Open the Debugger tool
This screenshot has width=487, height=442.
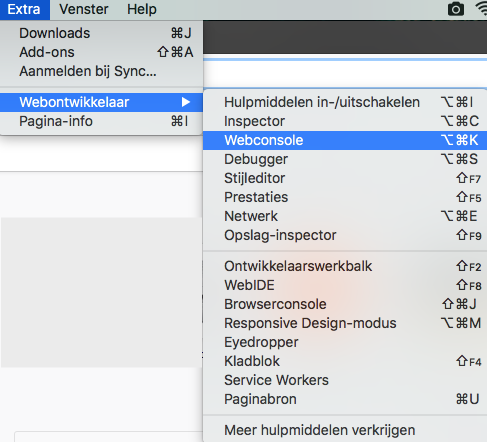pos(345,159)
